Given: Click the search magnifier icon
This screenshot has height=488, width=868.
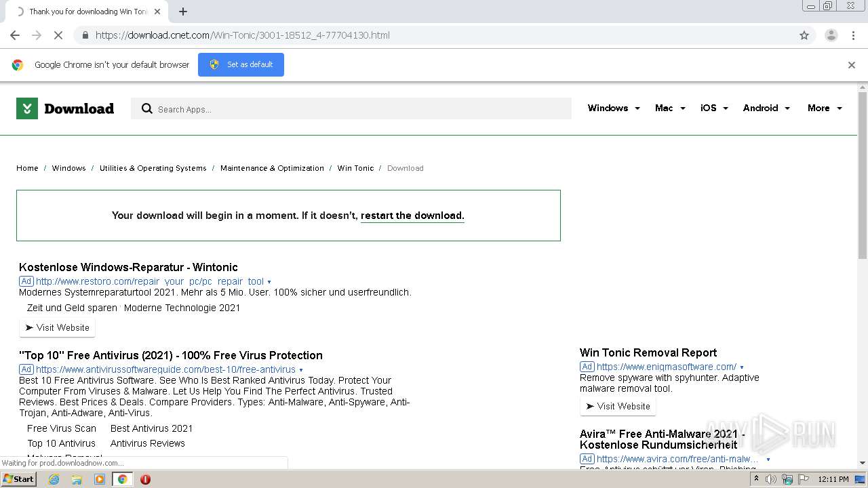Looking at the screenshot, I should point(146,108).
